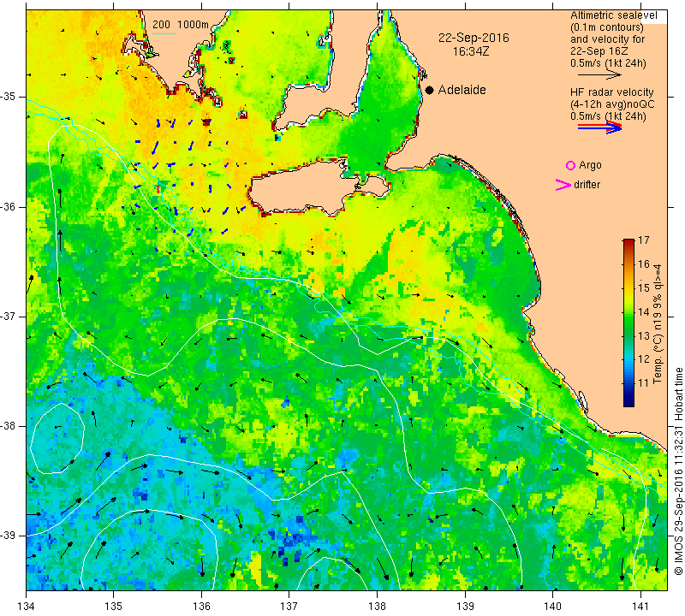Click the 16:34Z time label
This screenshot has width=685, height=616.
point(471,51)
